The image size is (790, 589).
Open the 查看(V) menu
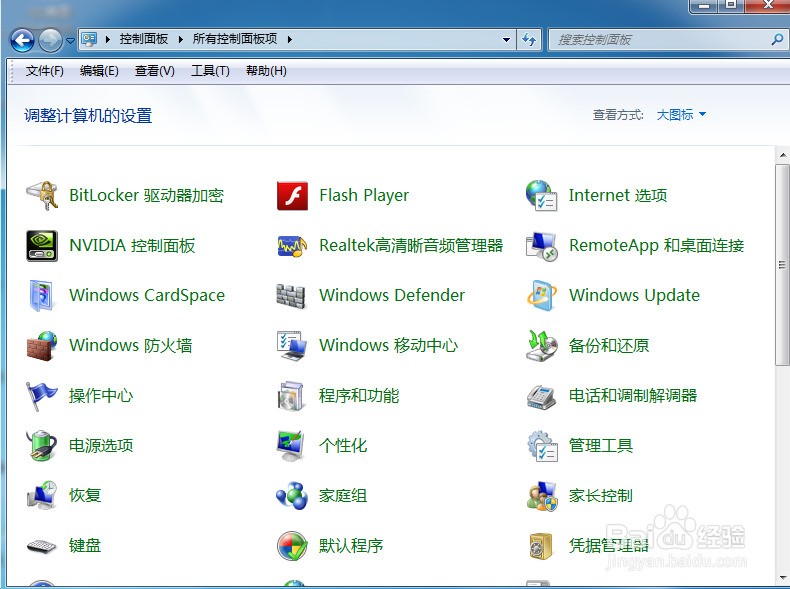tap(155, 71)
